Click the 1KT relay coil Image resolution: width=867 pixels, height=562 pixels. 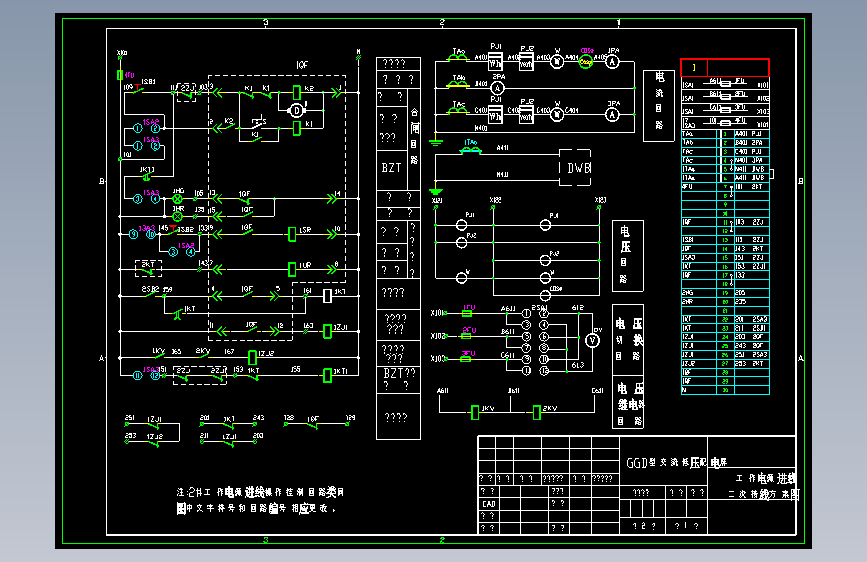[x=327, y=296]
